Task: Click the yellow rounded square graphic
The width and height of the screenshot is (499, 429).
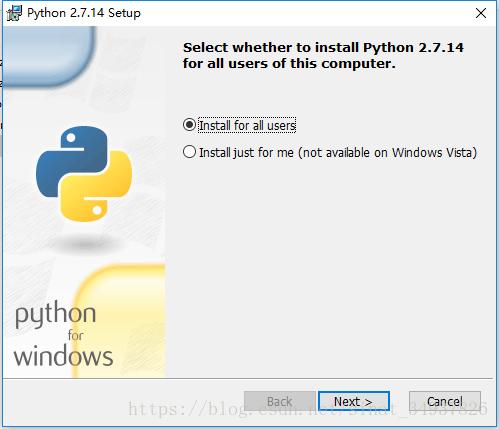Action: [119, 321]
